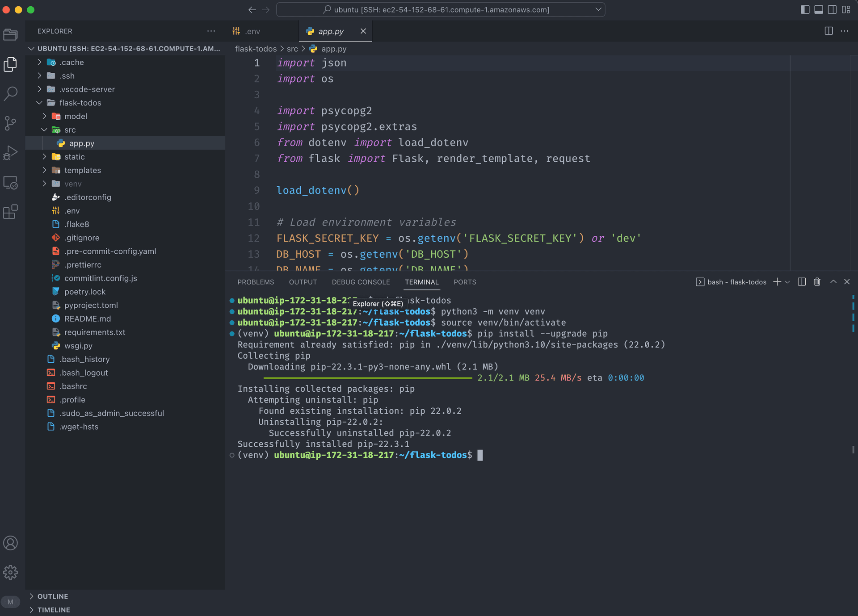Collapse the src folder

click(125, 130)
